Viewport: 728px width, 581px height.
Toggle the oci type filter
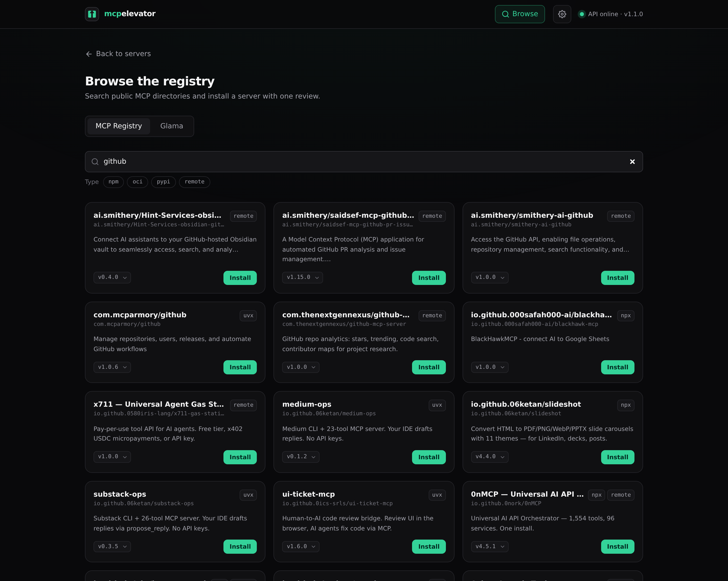pyautogui.click(x=138, y=182)
